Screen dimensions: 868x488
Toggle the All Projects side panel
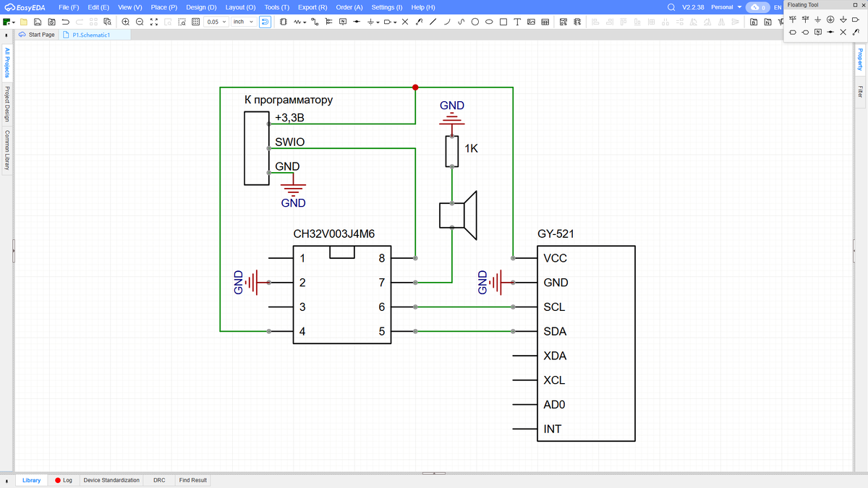coord(7,63)
